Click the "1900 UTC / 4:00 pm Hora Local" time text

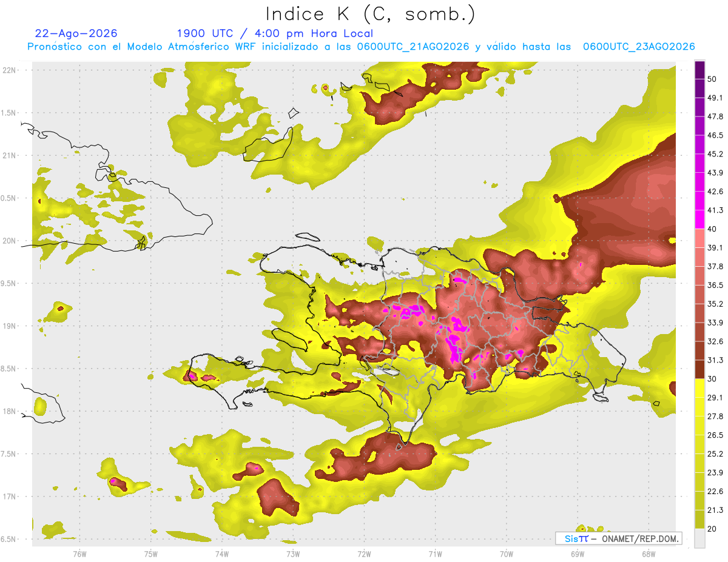tap(275, 33)
